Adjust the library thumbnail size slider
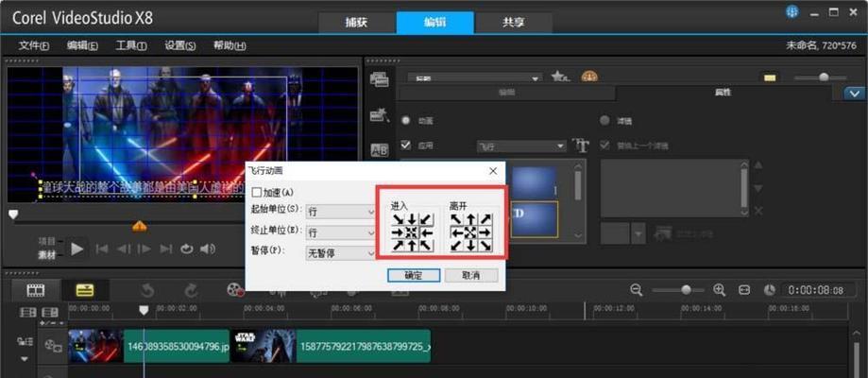 824,77
